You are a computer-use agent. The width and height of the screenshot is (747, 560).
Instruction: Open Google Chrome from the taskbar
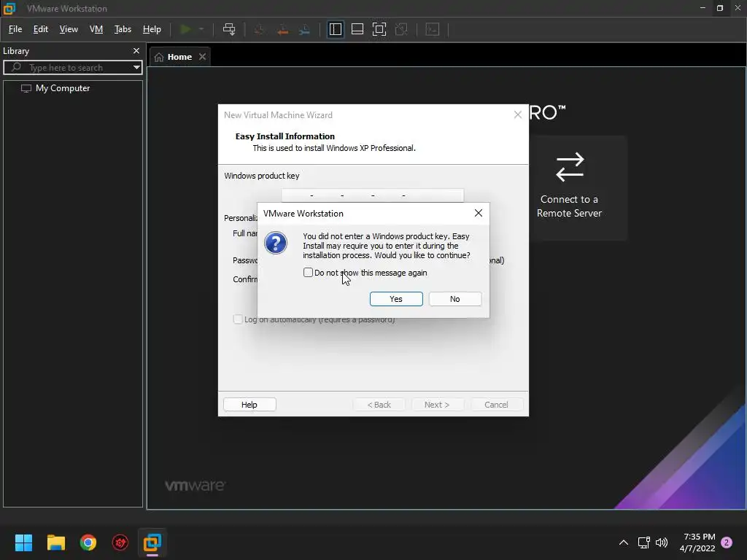[88, 542]
